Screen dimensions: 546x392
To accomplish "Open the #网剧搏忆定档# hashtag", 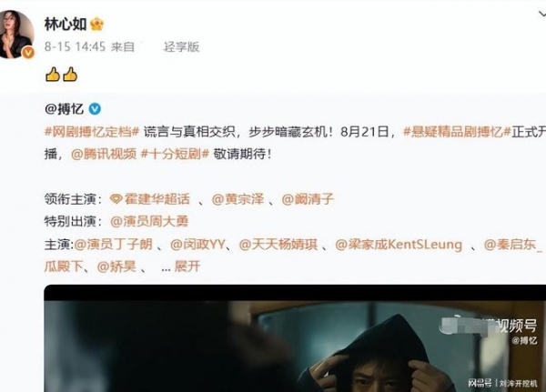I will (92, 132).
